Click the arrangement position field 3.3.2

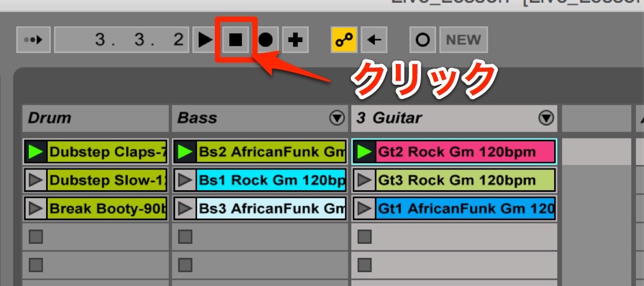122,40
